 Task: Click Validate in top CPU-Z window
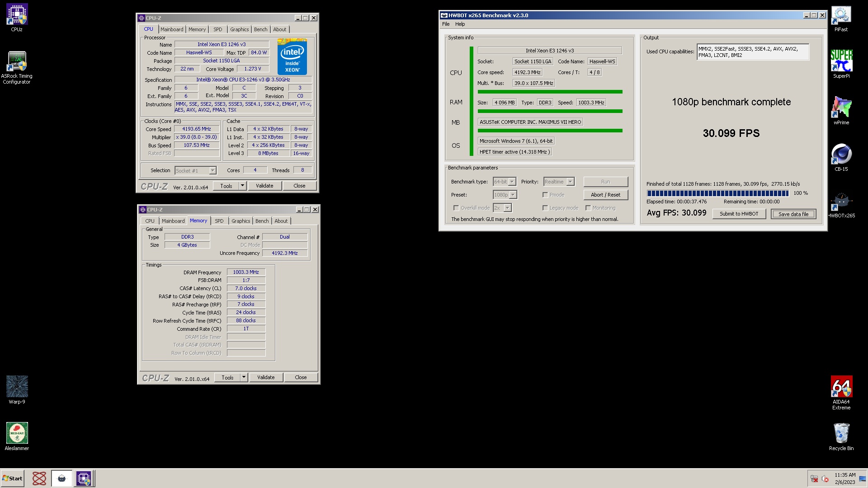[x=264, y=186]
